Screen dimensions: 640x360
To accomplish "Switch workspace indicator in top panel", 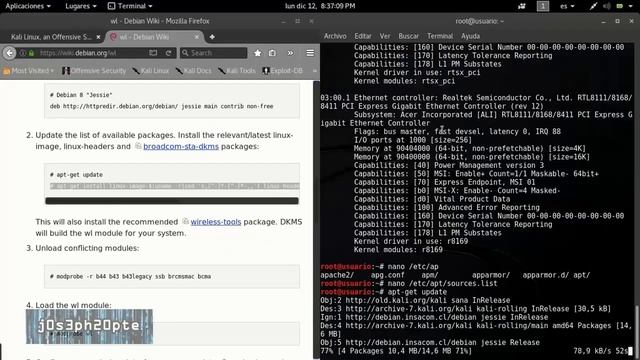I will (x=543, y=6).
